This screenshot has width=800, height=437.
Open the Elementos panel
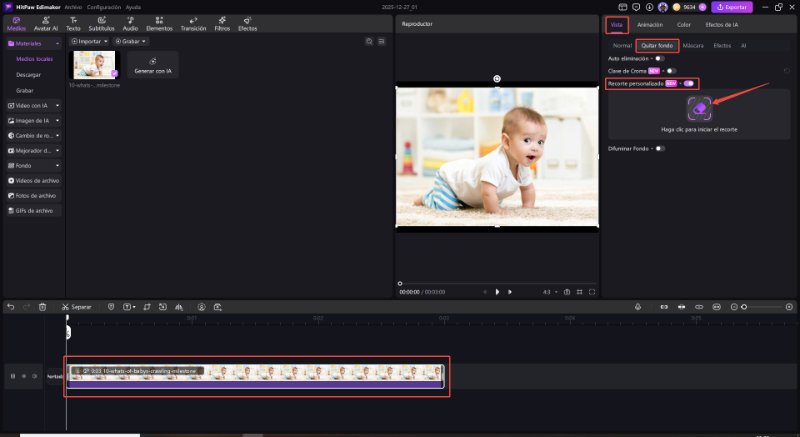pyautogui.click(x=159, y=24)
